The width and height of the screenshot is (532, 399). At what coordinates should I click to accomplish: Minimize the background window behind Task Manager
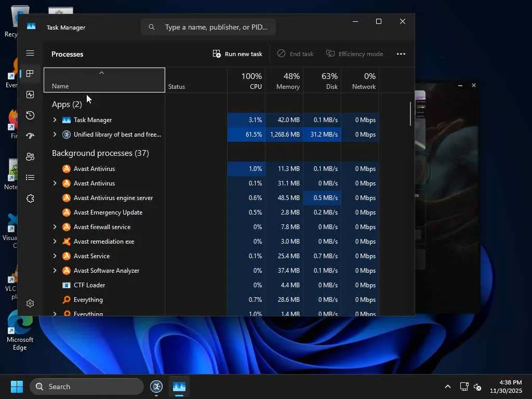coord(460,86)
